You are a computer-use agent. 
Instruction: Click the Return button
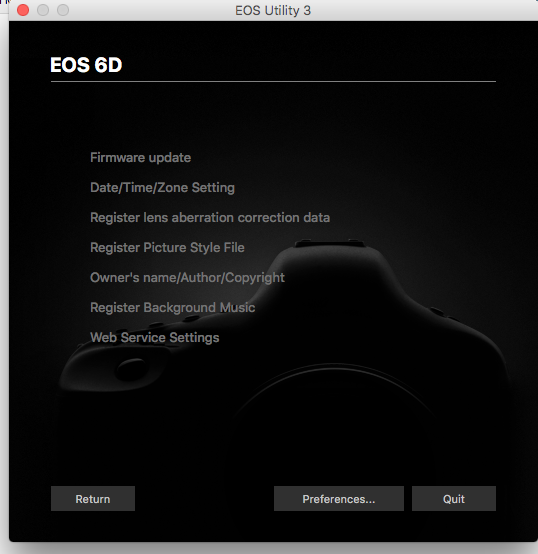click(x=93, y=499)
